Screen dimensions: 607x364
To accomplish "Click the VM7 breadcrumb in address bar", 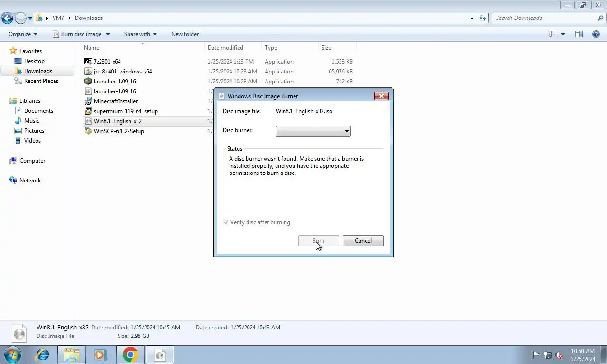I will click(x=58, y=18).
